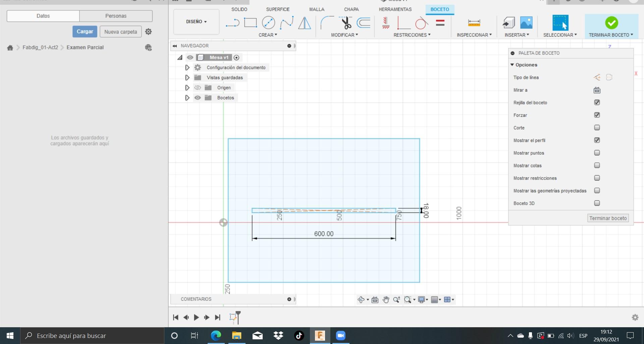Image resolution: width=644 pixels, height=344 pixels.
Task: Open the DISEÑO workspace dropdown
Action: point(196,21)
